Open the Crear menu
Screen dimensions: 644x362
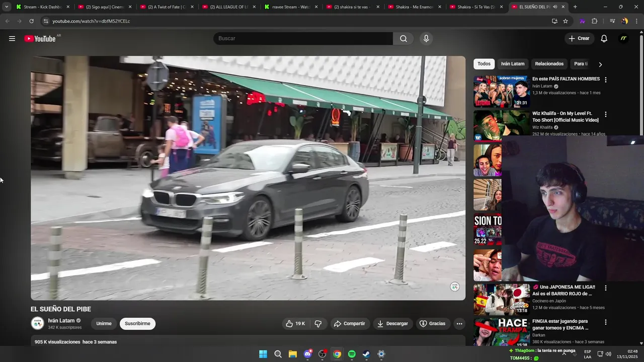click(x=579, y=39)
